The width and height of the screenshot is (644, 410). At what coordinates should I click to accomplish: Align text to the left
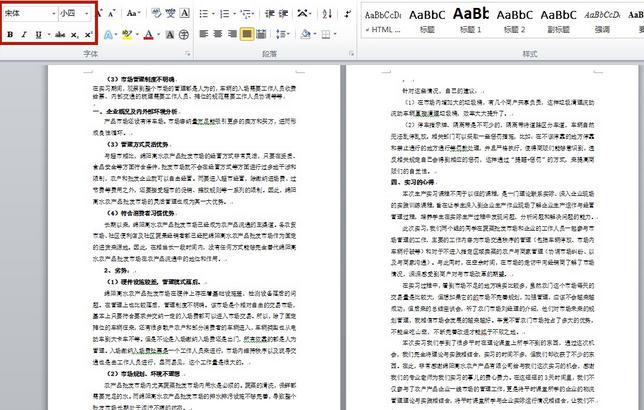(204, 35)
